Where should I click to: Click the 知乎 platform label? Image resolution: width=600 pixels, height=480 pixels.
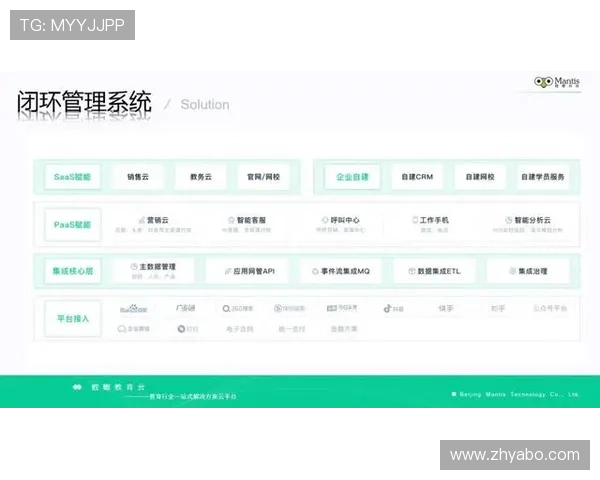click(498, 308)
